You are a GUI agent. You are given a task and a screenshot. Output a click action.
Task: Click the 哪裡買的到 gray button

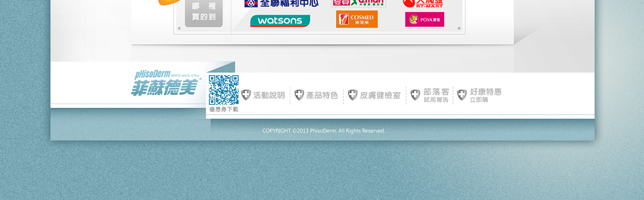(x=204, y=12)
